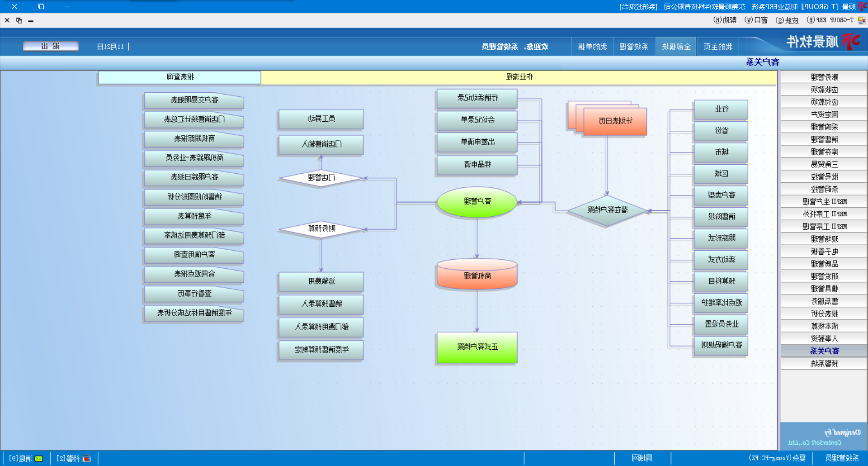
Task: Open the 正式客户档案 green box
Action: (477, 347)
